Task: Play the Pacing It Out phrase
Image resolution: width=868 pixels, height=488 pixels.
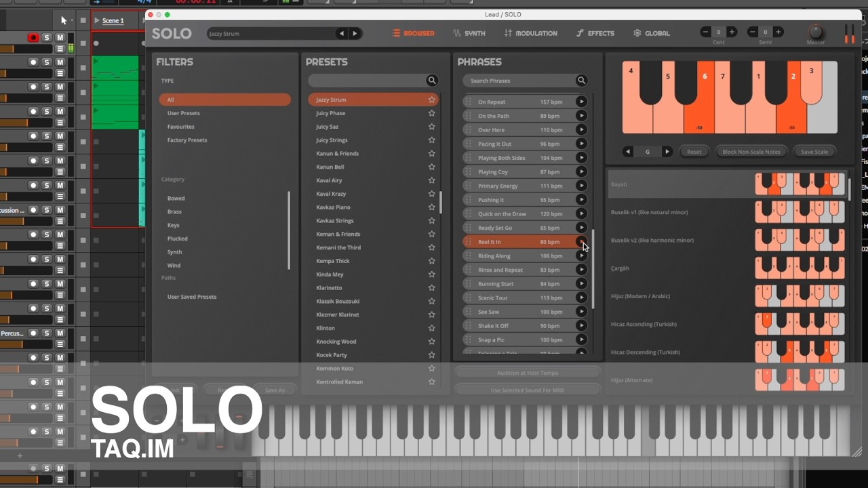Action: (x=581, y=144)
